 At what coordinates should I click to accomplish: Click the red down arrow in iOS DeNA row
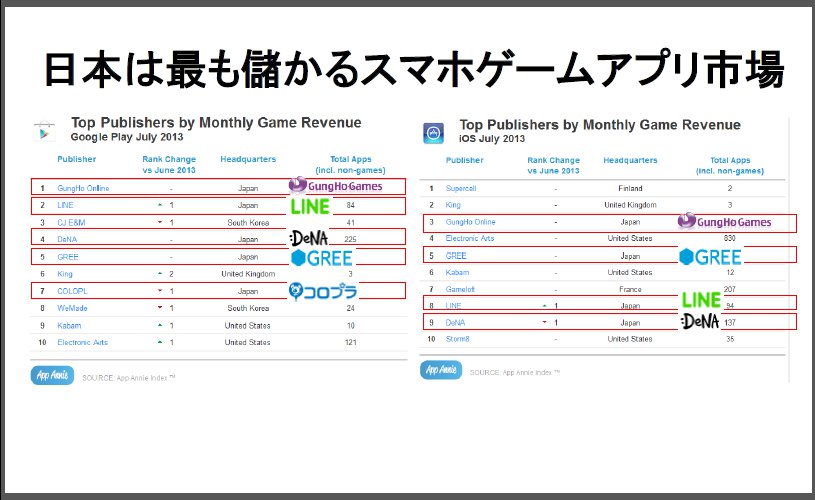pos(544,322)
